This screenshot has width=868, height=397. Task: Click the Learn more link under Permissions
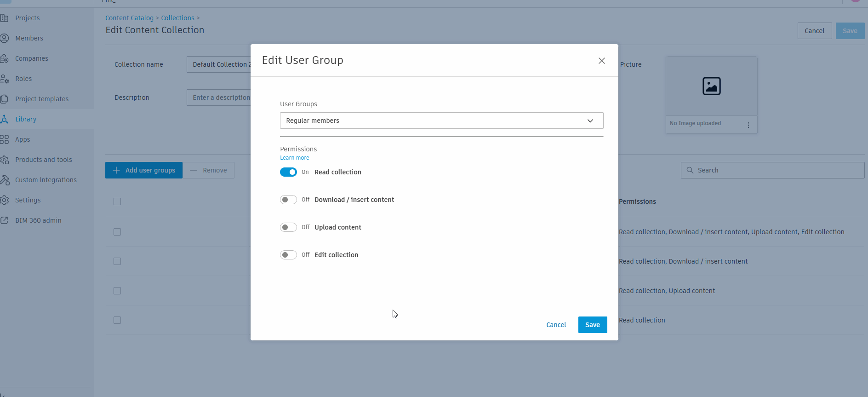[x=295, y=158]
